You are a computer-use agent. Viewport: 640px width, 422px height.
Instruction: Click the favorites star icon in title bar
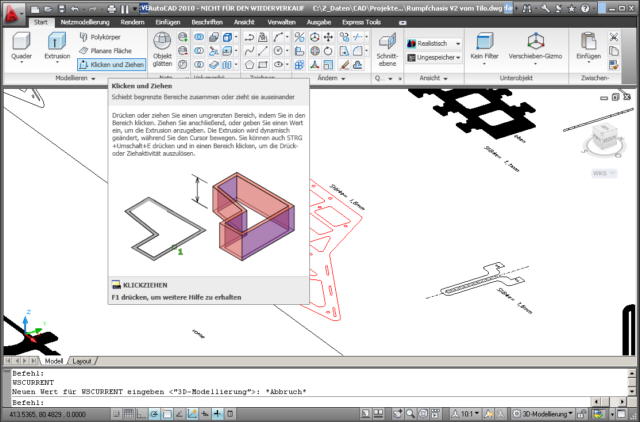pos(571,8)
